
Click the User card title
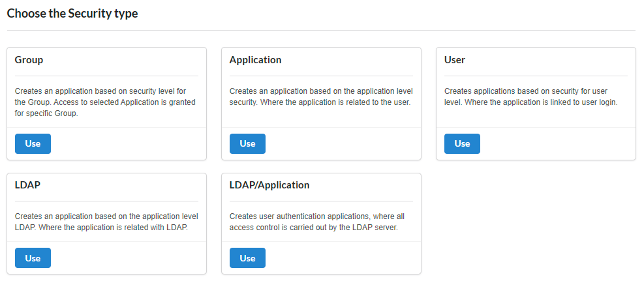click(454, 60)
